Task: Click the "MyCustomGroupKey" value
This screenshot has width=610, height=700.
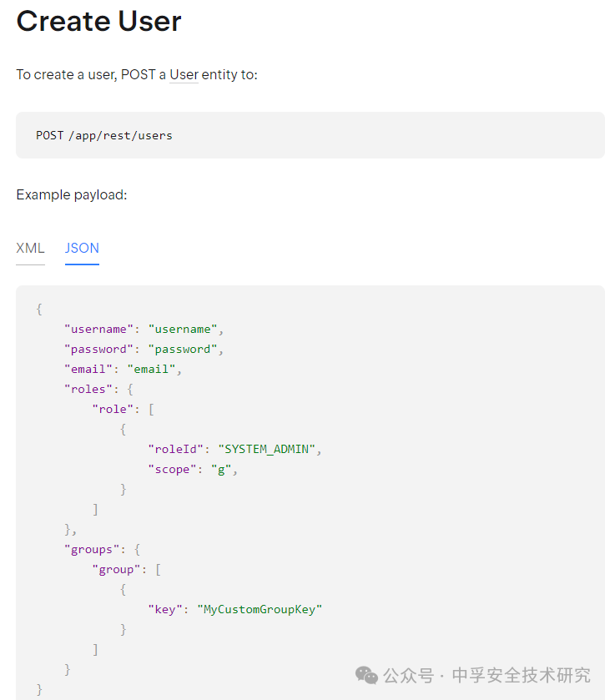Action: (260, 609)
